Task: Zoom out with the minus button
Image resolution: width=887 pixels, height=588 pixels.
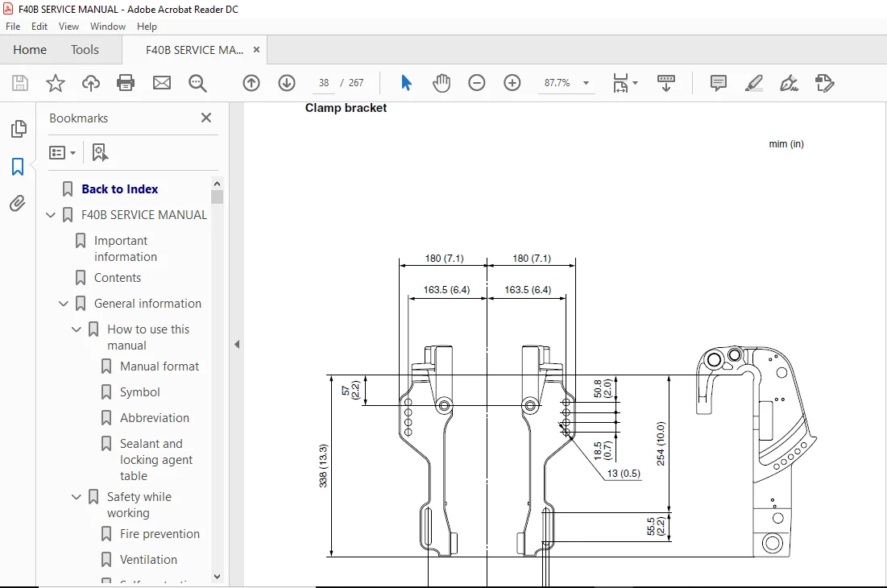Action: point(477,83)
